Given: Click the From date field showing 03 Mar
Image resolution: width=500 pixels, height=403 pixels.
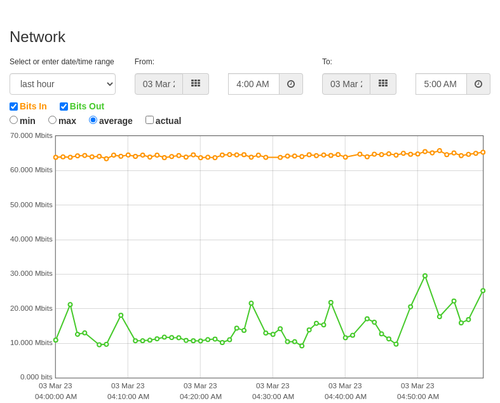Looking at the screenshot, I should 159,84.
